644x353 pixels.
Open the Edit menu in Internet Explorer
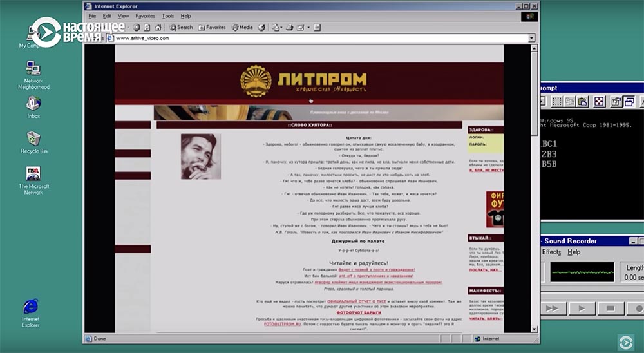[107, 16]
